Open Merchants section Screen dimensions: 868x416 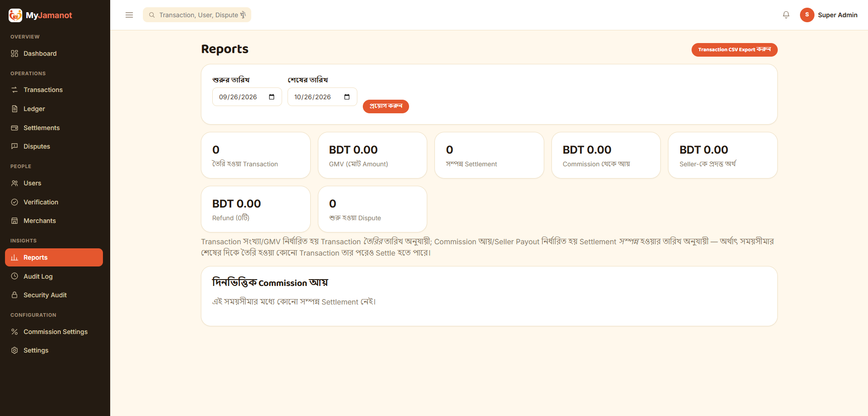[x=54, y=221]
